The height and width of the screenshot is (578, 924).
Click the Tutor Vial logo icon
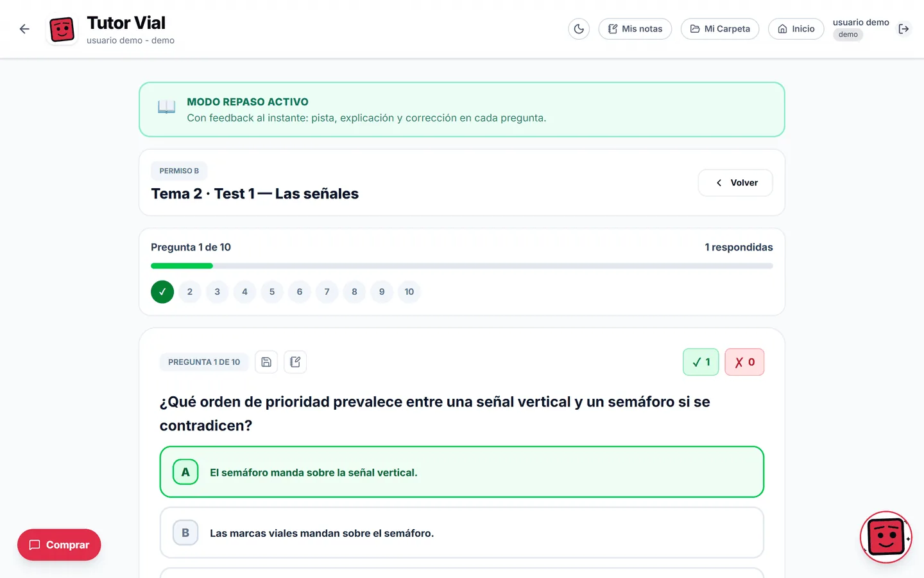pyautogui.click(x=62, y=30)
